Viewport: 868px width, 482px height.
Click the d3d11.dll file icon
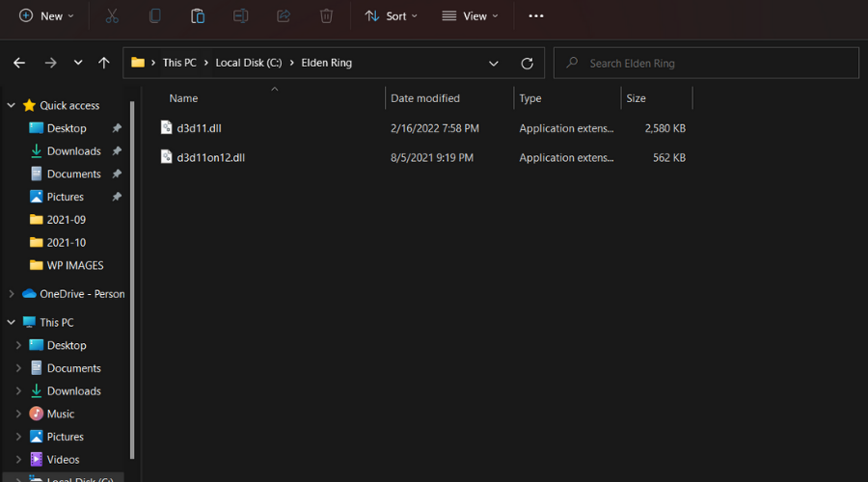pos(166,128)
